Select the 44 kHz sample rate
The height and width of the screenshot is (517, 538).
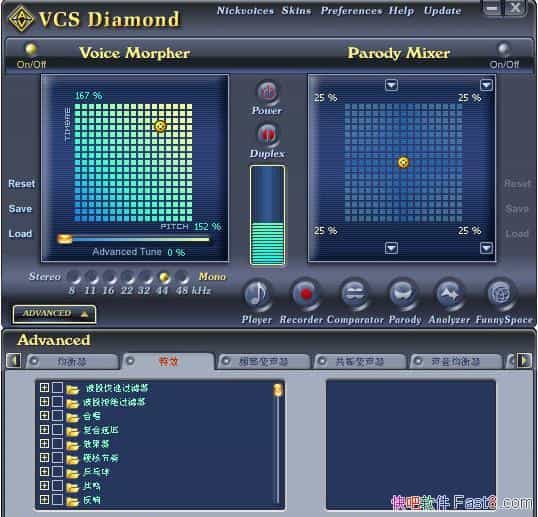(x=164, y=277)
